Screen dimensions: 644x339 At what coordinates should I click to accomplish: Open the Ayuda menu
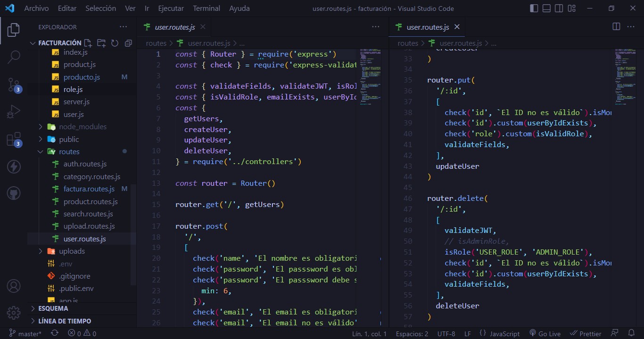[239, 8]
